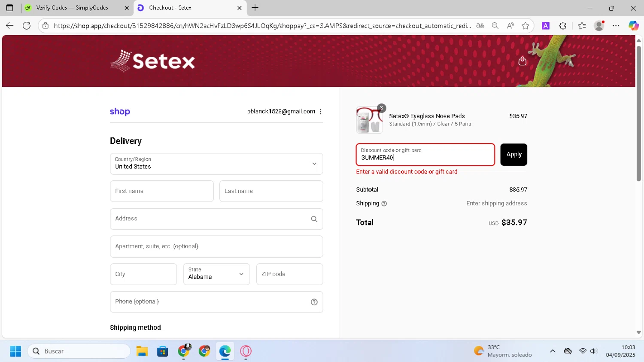
Task: Click the scrollbar up arrow
Action: (638, 40)
